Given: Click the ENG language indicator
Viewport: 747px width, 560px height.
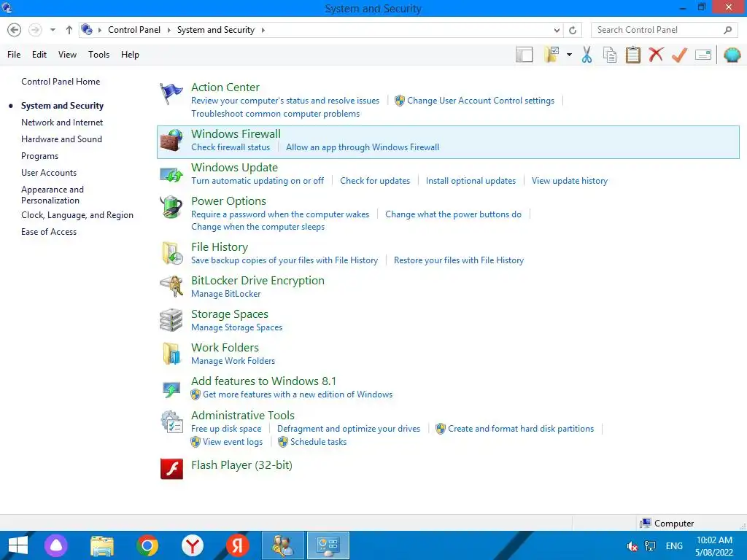Looking at the screenshot, I should tap(674, 546).
